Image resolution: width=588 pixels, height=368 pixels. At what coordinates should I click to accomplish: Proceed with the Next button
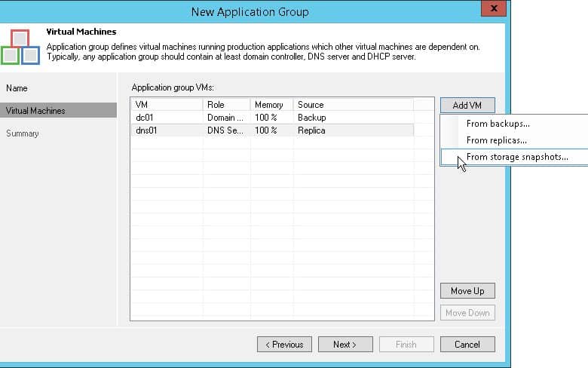(345, 345)
